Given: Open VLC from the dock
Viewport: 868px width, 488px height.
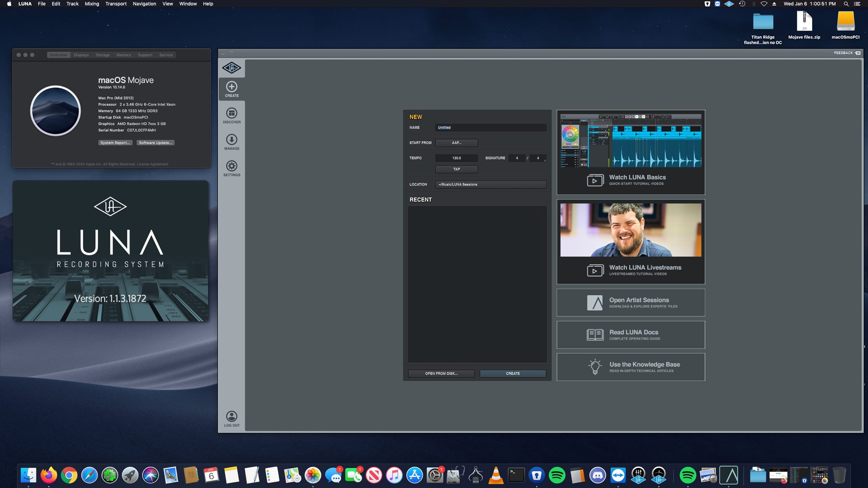Looking at the screenshot, I should click(x=496, y=475).
